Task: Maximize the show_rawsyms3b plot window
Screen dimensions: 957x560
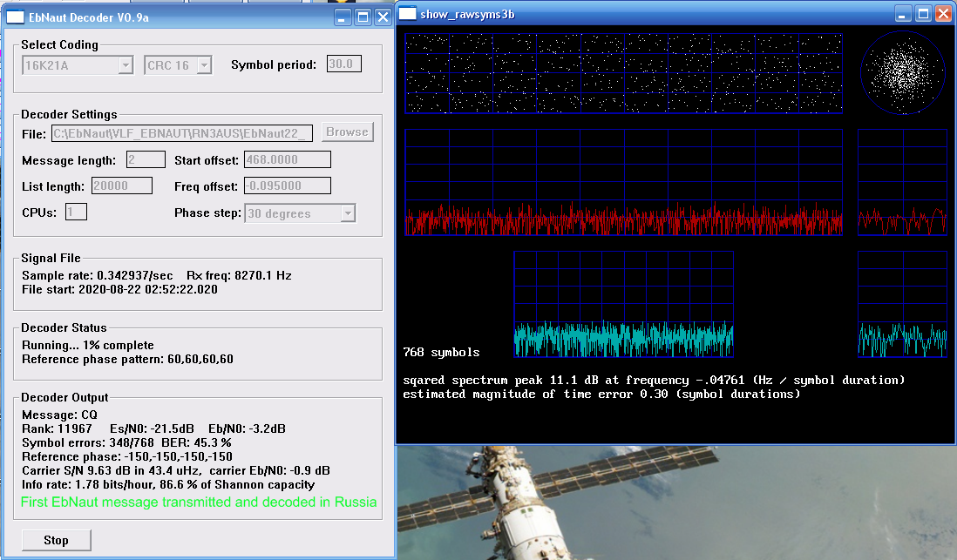Action: click(924, 13)
